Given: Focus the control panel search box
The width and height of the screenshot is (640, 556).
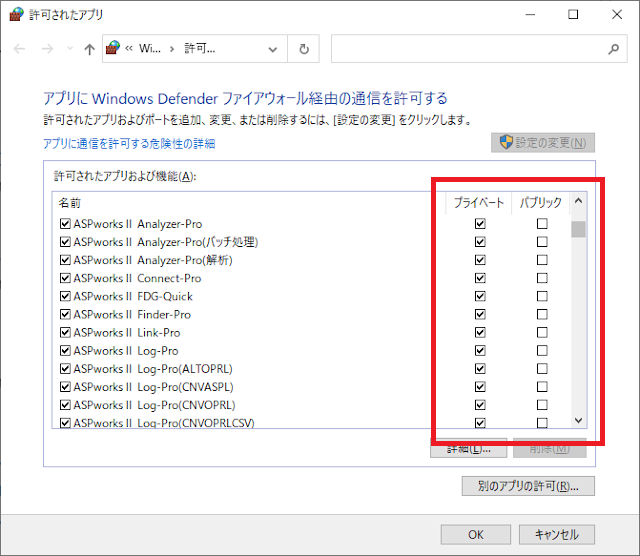Looking at the screenshot, I should [479, 49].
